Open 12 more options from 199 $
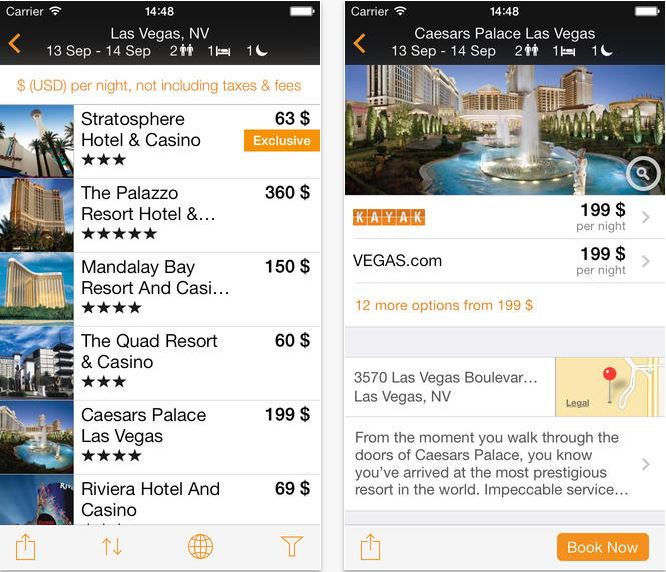This screenshot has width=666, height=572. click(444, 305)
